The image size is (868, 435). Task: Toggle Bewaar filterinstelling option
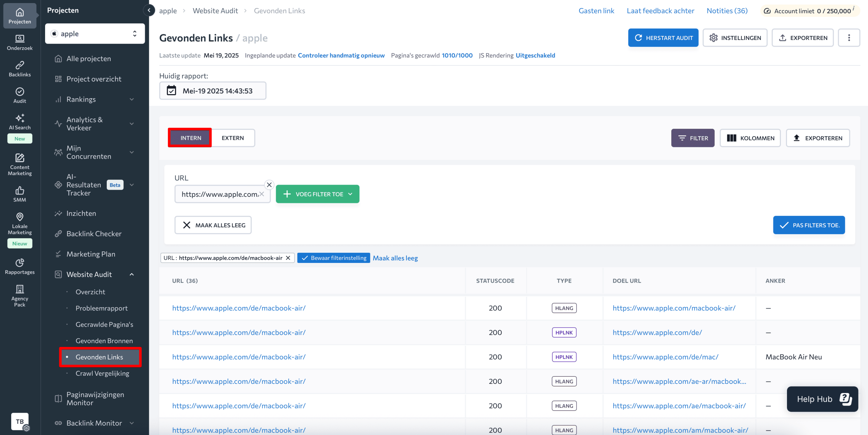pyautogui.click(x=334, y=258)
